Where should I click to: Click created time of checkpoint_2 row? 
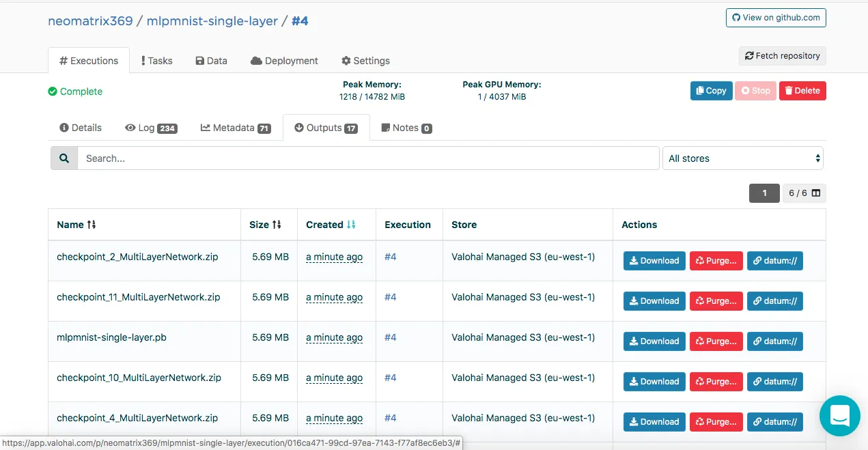click(x=334, y=257)
